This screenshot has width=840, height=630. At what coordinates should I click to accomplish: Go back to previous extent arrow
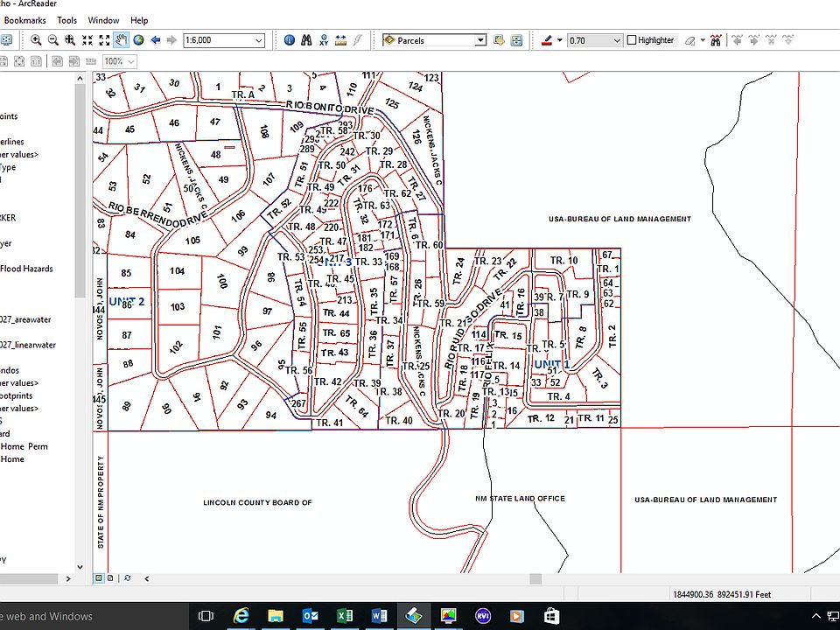pos(156,40)
